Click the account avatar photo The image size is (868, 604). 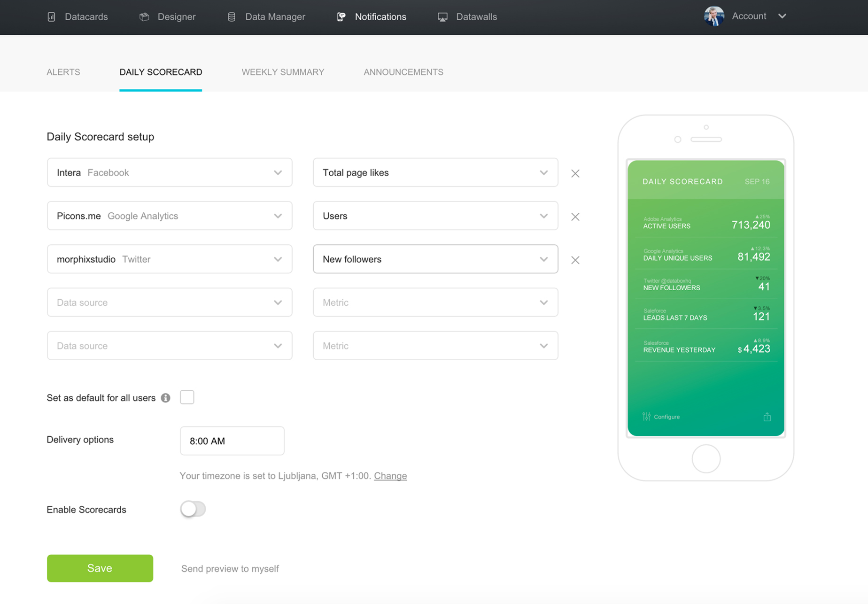pos(713,15)
